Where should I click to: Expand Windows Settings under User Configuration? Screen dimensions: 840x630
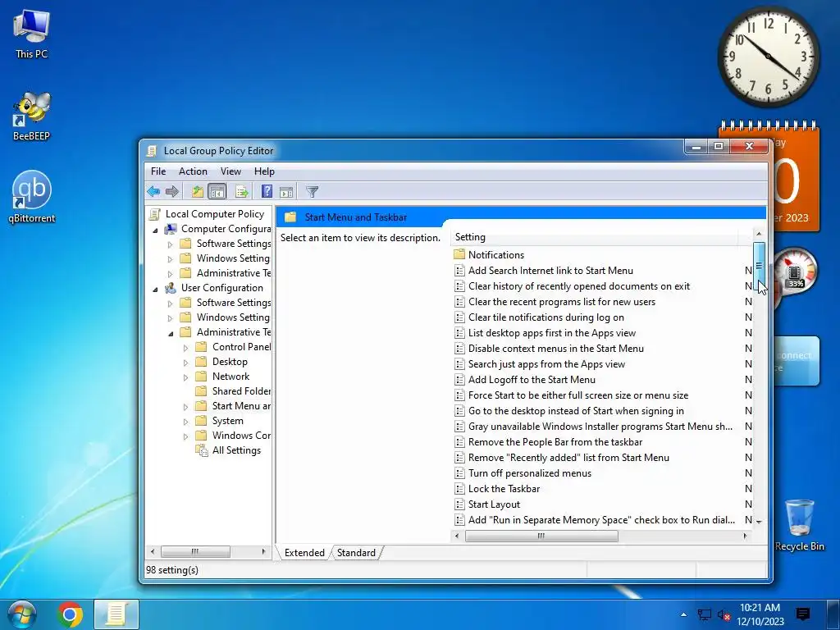171,318
